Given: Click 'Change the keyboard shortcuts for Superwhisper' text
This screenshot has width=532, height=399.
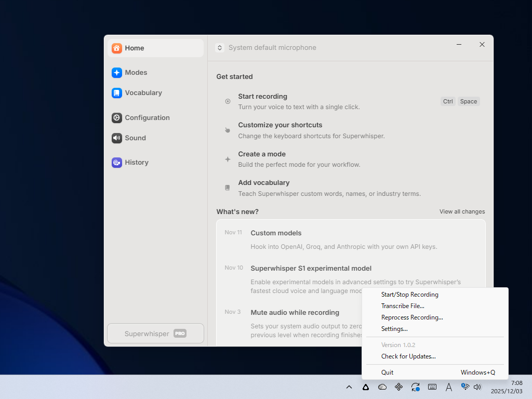Looking at the screenshot, I should (312, 136).
